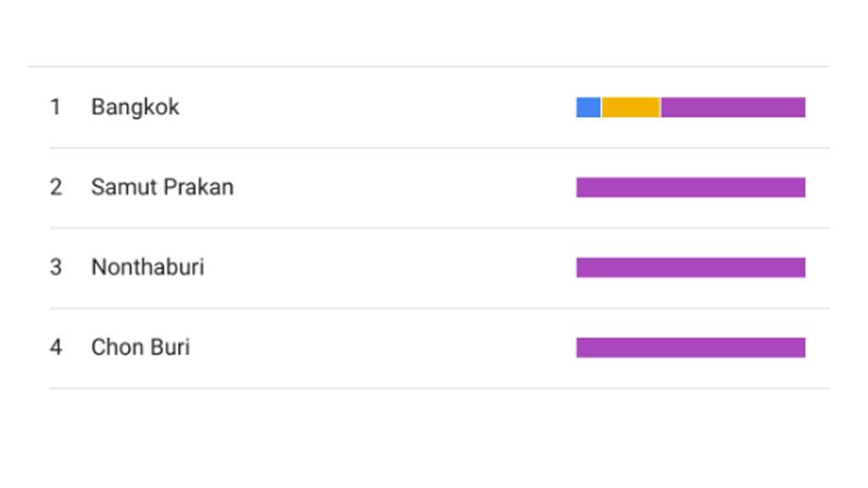Click rank number 4 beside Chon Buri

coord(55,347)
